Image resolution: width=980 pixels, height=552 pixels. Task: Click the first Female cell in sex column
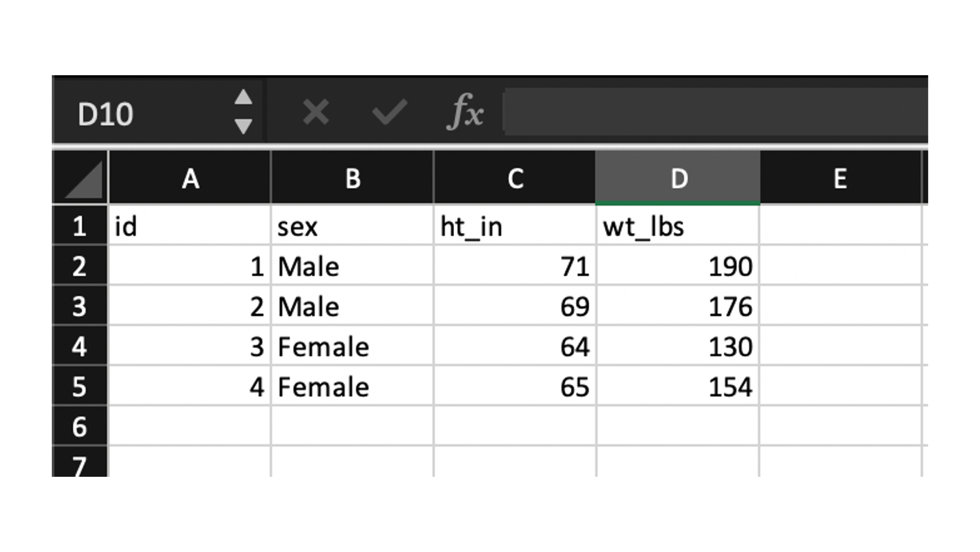[352, 346]
